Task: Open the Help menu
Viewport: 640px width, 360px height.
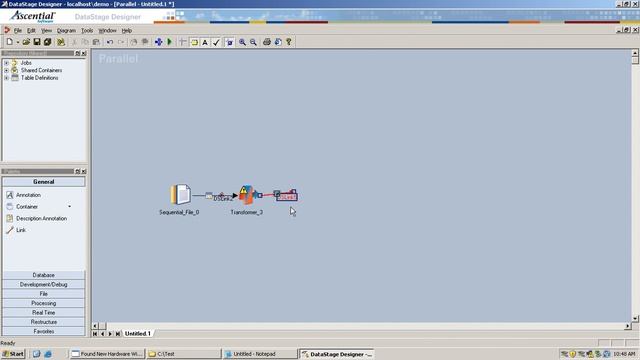Action: (x=127, y=31)
